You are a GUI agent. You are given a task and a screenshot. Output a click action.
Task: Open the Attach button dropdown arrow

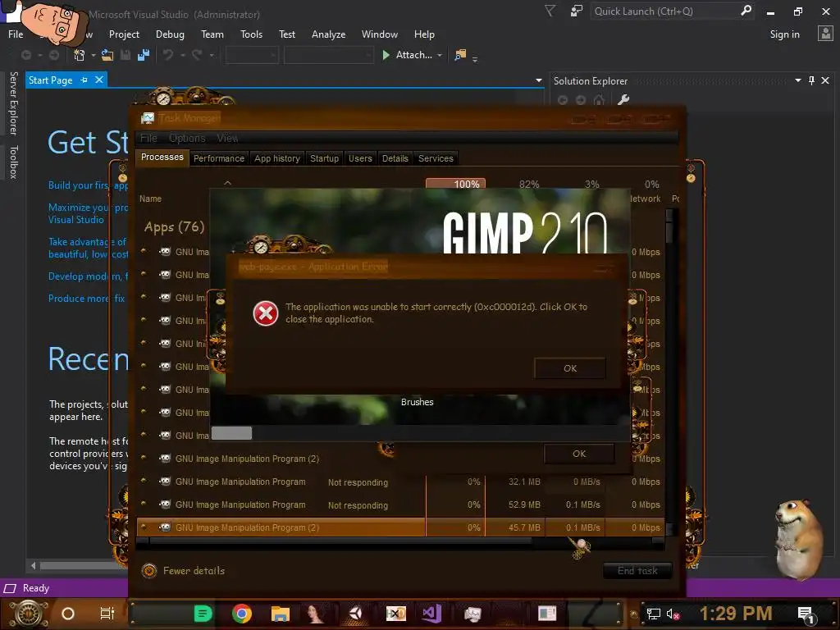pyautogui.click(x=440, y=55)
